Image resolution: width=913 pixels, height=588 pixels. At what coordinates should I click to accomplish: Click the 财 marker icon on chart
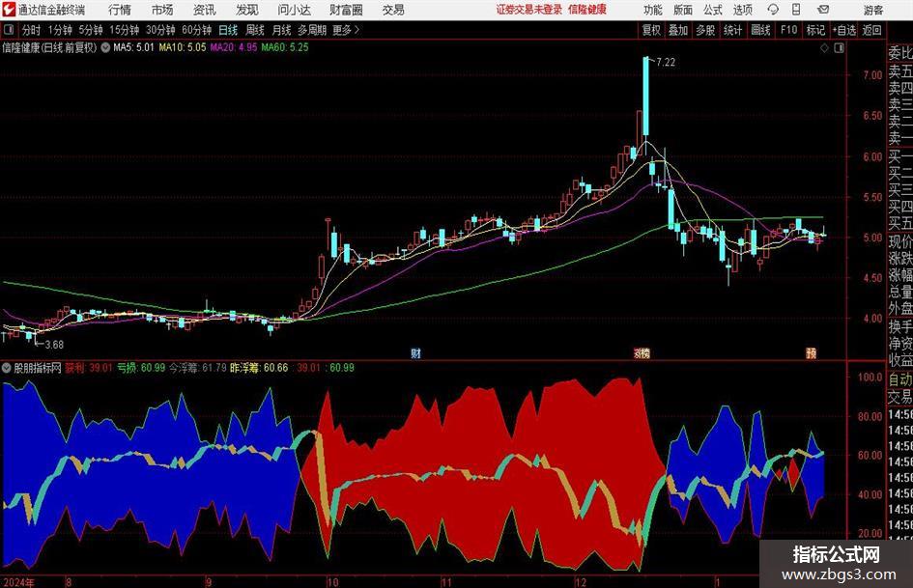[415, 352]
